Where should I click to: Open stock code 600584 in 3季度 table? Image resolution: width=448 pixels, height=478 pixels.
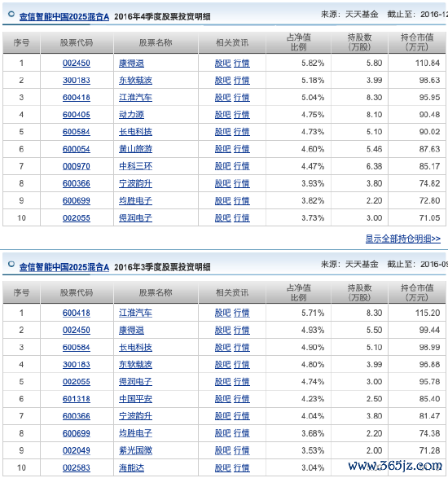point(77,348)
